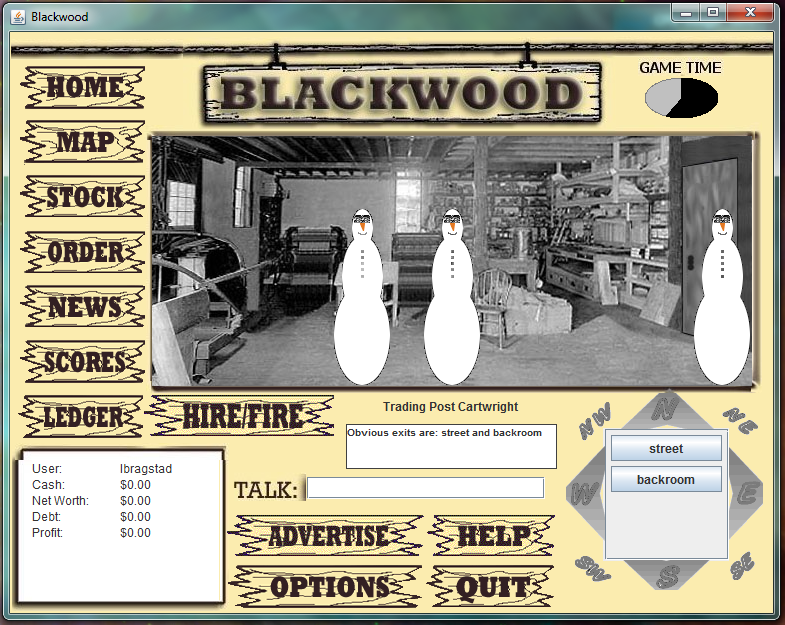Click the QUIT sign
785x625 pixels.
pos(493,586)
